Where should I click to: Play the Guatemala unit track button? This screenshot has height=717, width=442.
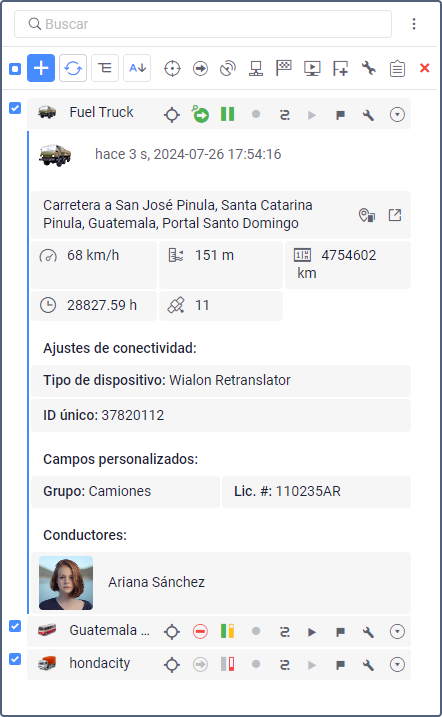coord(312,632)
